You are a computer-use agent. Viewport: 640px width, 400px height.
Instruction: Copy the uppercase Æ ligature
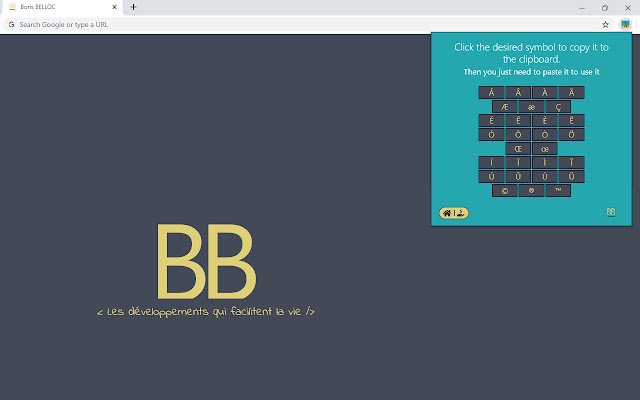tap(505, 107)
